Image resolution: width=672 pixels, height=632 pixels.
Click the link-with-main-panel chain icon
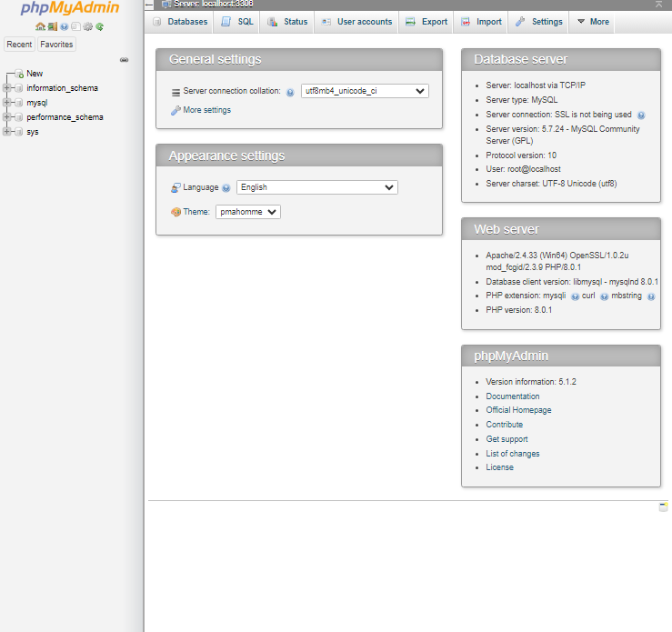coord(125,60)
